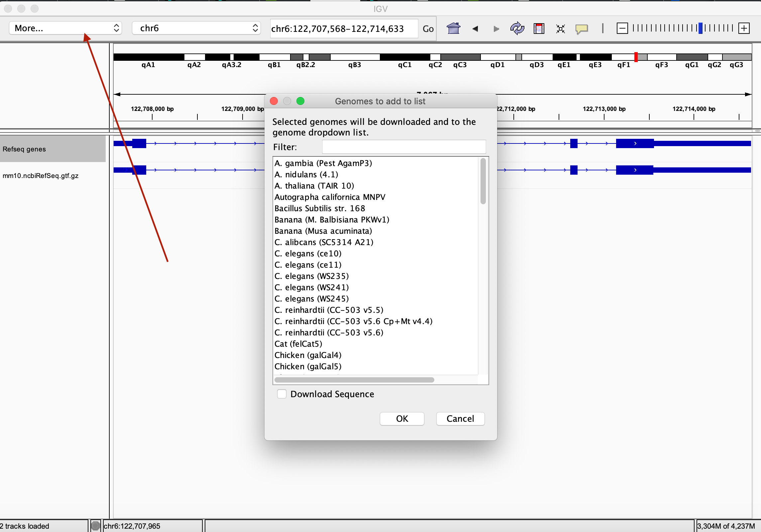Choose A. thaliana (TAIR 10) genome

coord(314,186)
